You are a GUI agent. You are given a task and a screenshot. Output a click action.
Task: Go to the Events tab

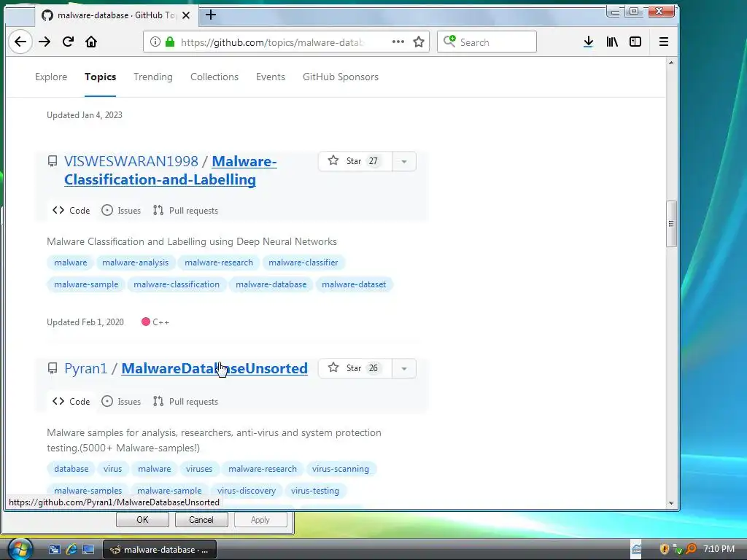271,77
